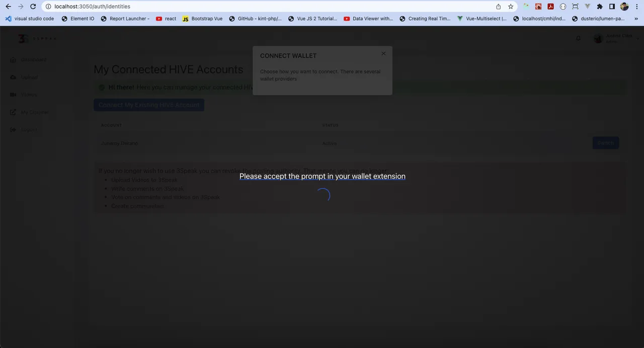Image resolution: width=644 pixels, height=348 pixels.
Task: Open the Data Viewer with bookmark
Action: point(368,19)
